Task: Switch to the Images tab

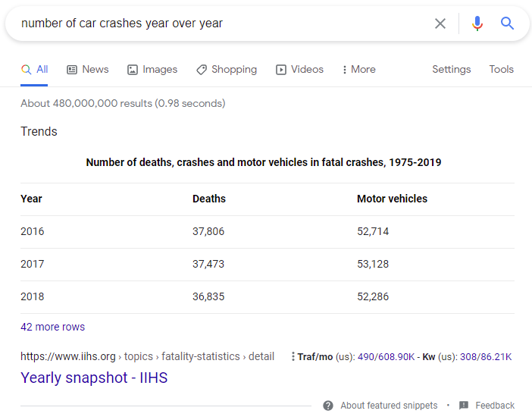Action: (152, 69)
